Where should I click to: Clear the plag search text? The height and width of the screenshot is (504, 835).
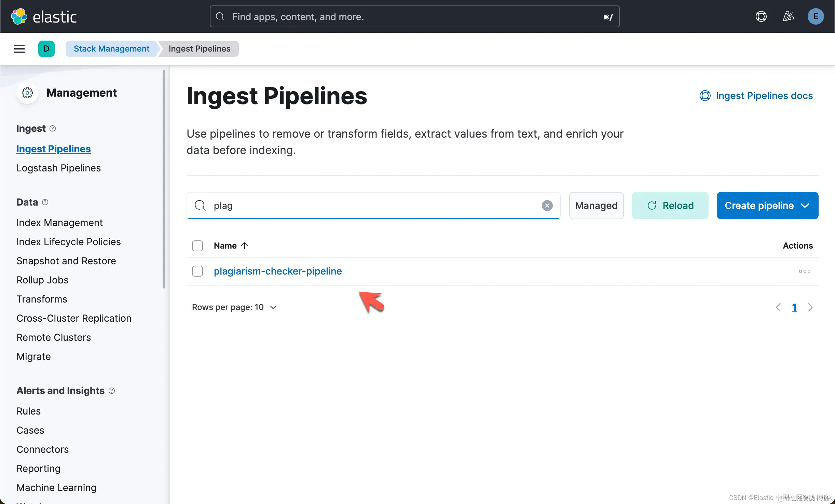tap(547, 206)
